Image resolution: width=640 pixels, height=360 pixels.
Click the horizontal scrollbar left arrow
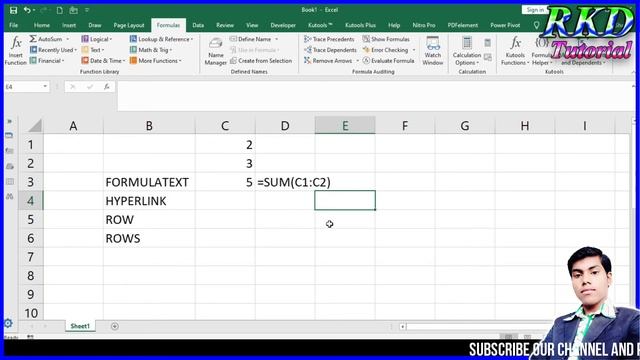click(x=402, y=327)
